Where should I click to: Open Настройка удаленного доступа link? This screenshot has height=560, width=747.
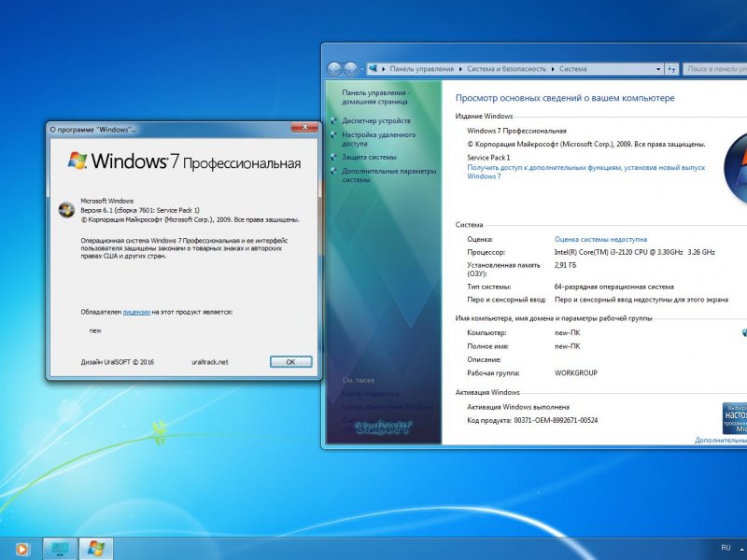pos(379,139)
